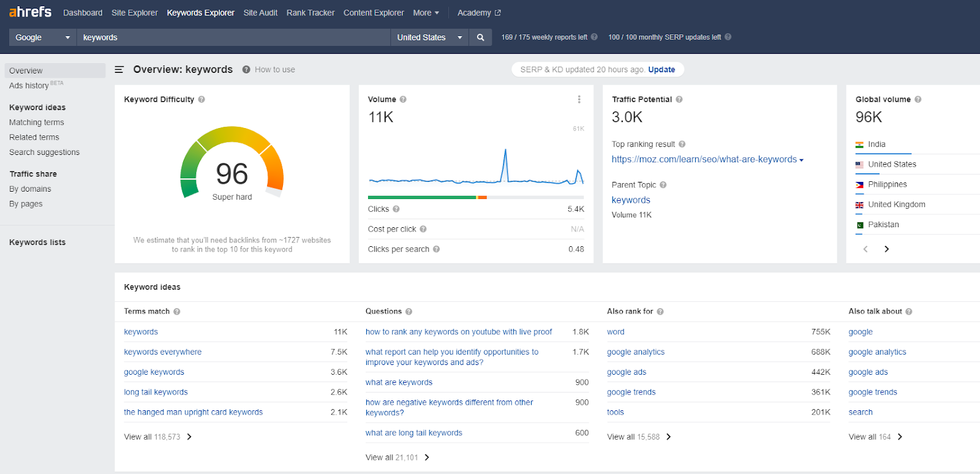Open Keywords lists in sidebar
The height and width of the screenshot is (474, 980).
tap(37, 243)
